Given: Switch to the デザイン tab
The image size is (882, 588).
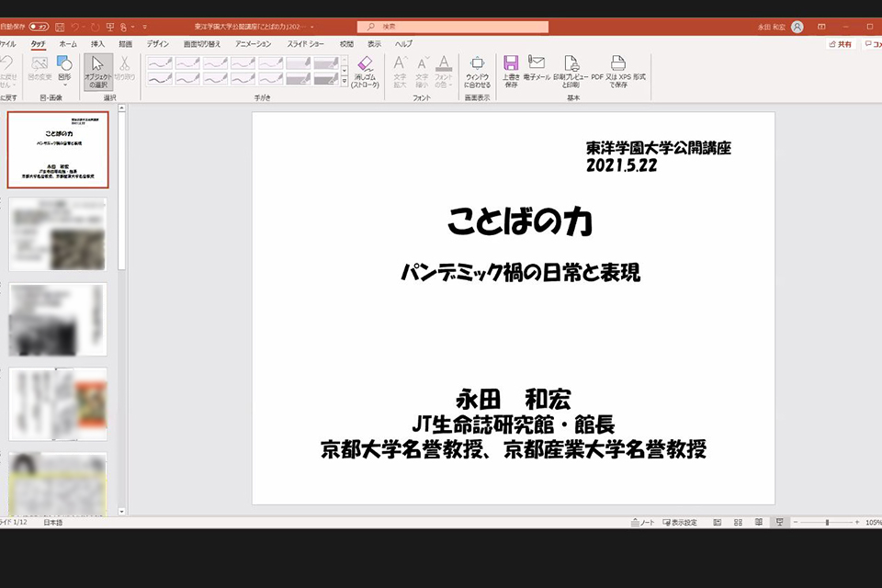Looking at the screenshot, I should [158, 44].
